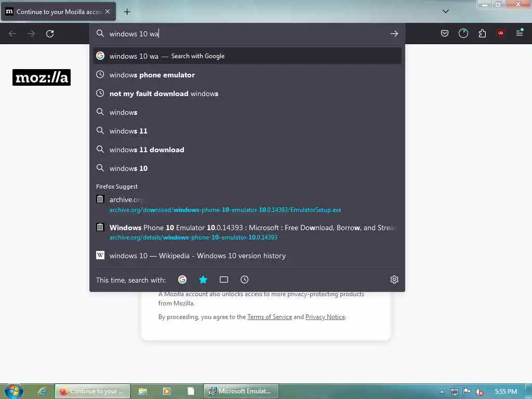This screenshot has height=399, width=532.
Task: Reload the current page
Action: tap(50, 34)
